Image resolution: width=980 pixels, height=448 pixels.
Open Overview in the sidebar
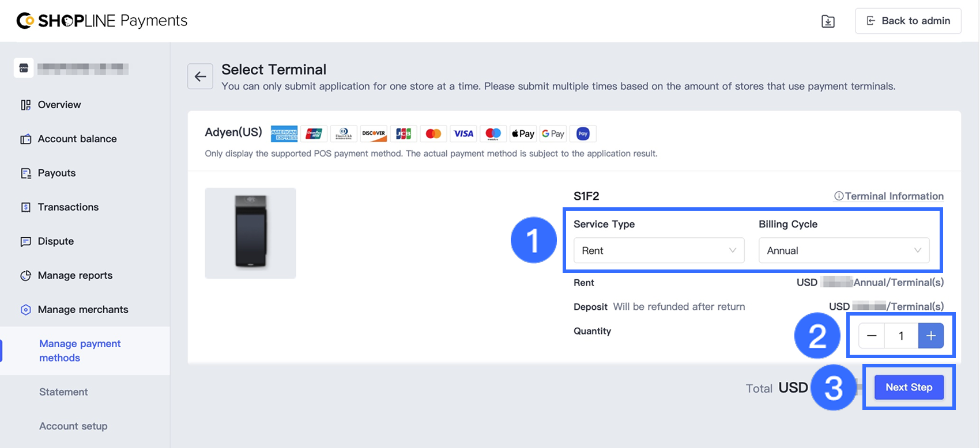(59, 105)
